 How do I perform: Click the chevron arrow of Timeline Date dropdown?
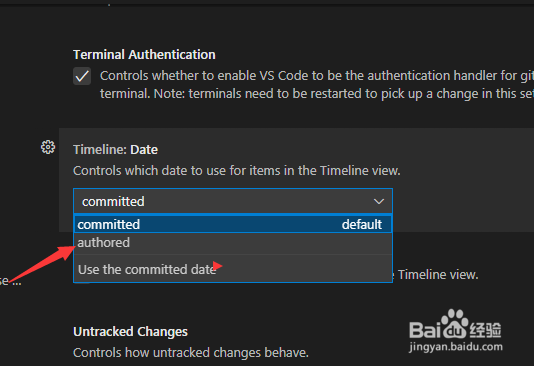click(x=379, y=202)
